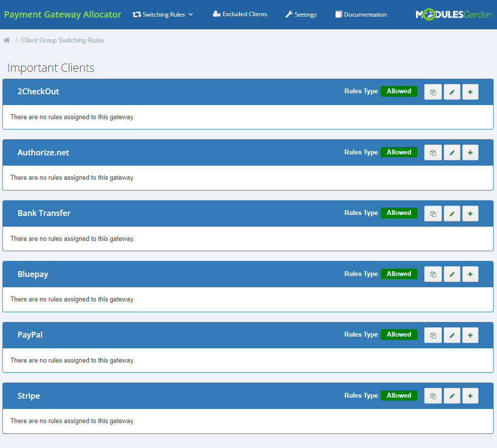This screenshot has height=448, width=497.
Task: Click the Allowed badge for Authorize.net
Action: 399,152
